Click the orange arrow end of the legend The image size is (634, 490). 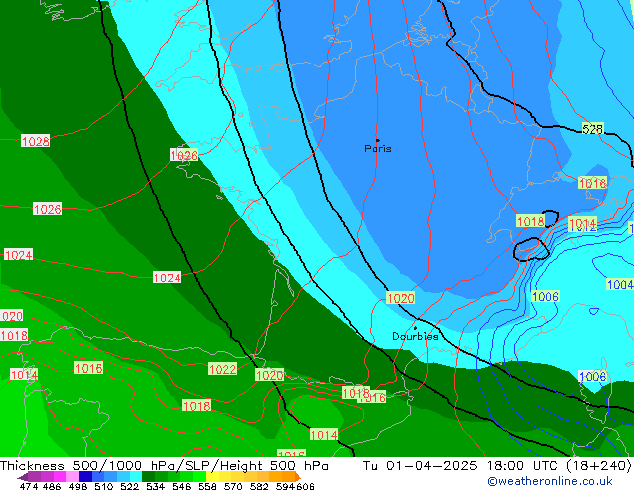298,476
